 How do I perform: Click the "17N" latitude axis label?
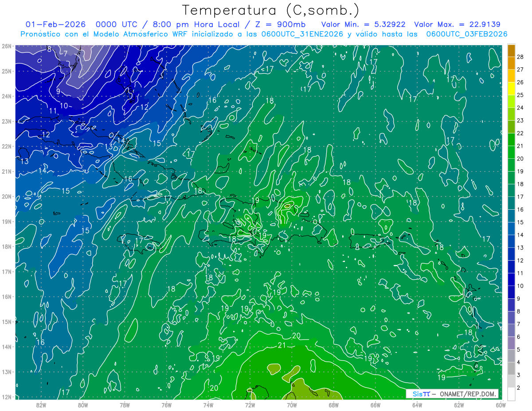(x=7, y=271)
